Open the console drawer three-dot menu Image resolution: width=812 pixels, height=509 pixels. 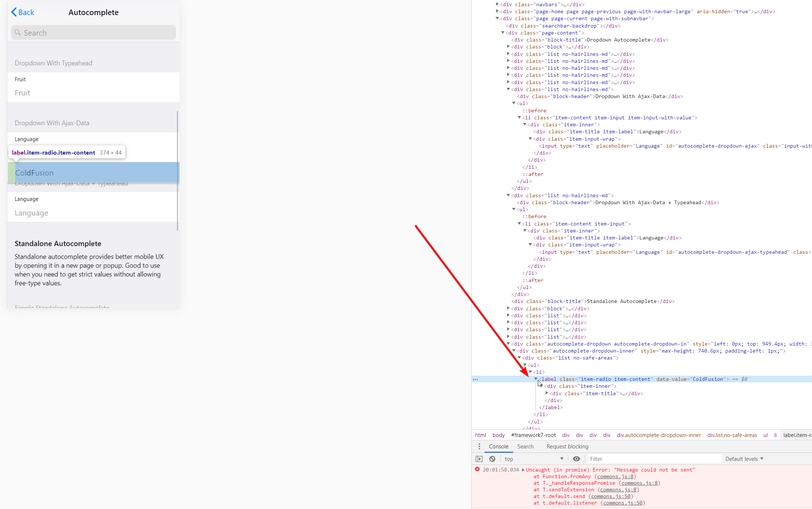479,447
